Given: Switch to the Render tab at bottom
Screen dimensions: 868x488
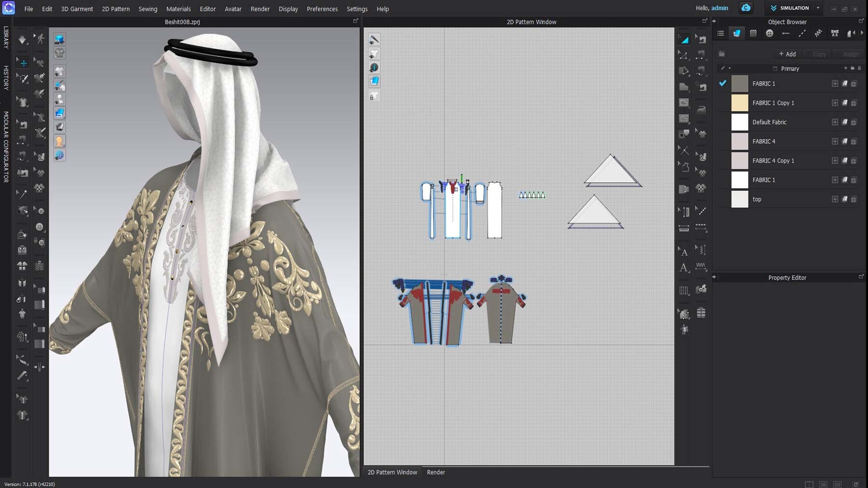Looking at the screenshot, I should 435,472.
